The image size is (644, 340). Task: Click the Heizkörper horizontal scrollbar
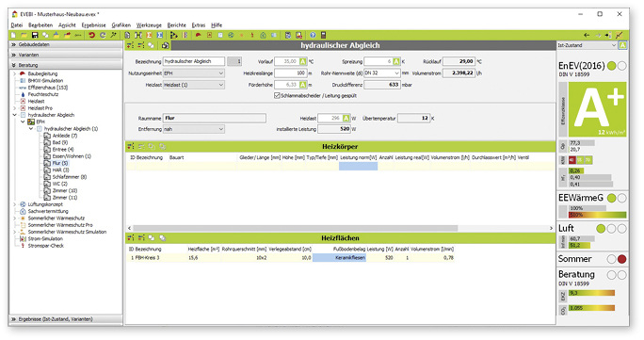point(296,228)
